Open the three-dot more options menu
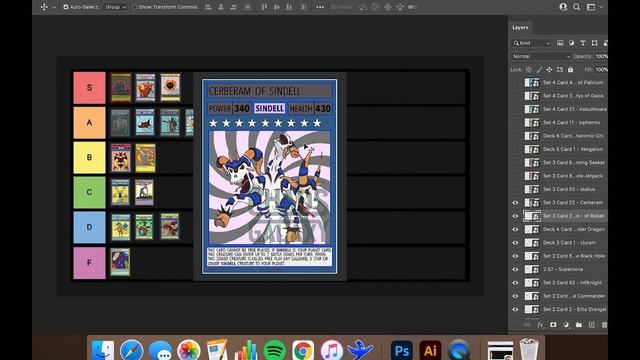640x360 pixels. [x=320, y=7]
